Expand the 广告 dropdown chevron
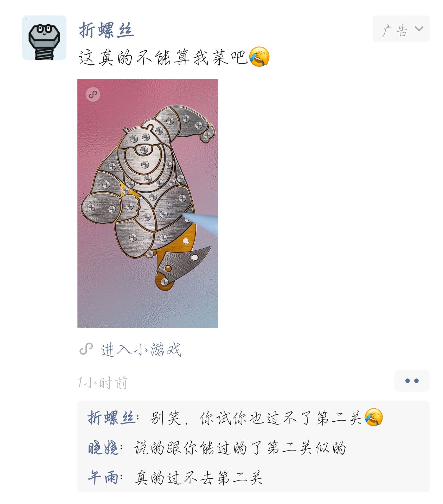 (419, 29)
